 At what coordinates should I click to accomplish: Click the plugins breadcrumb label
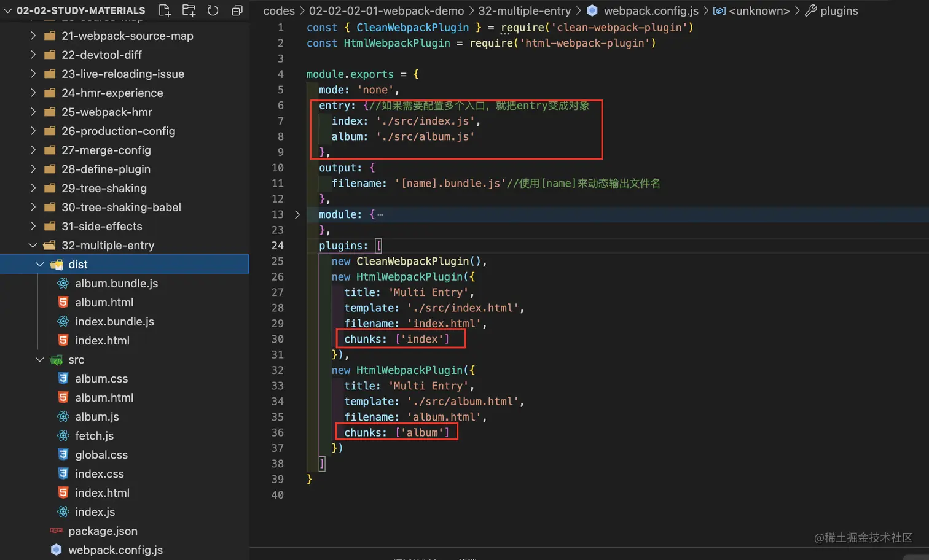[839, 10]
